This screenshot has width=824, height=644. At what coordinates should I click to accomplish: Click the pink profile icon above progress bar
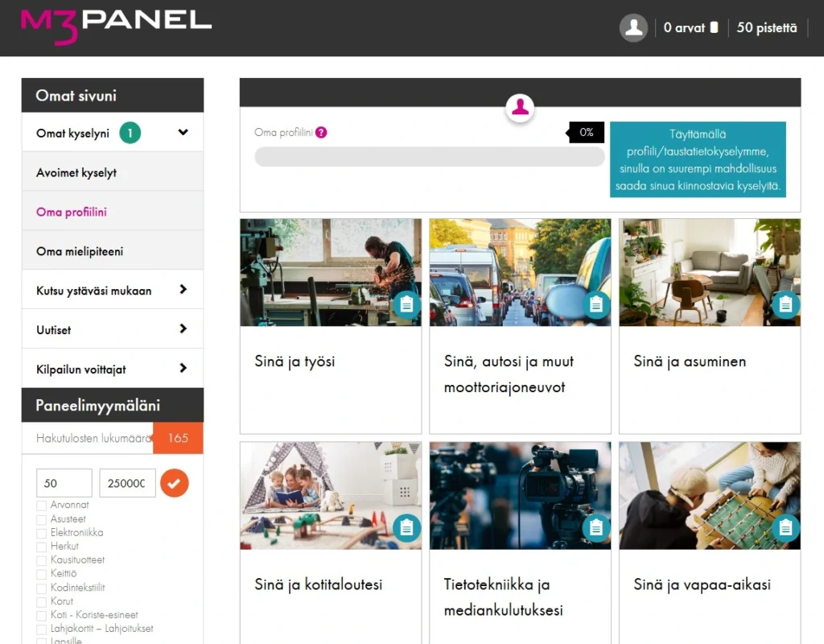520,107
